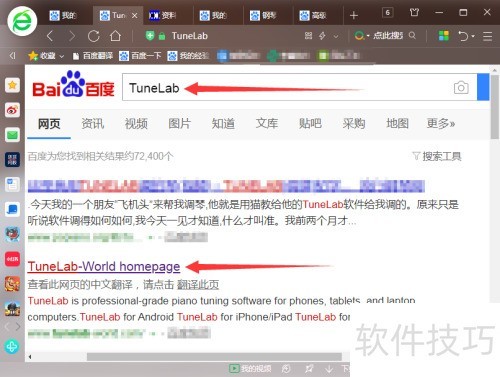500x377 pixels.
Task: Click the lightning speed mode icon
Action: tap(322, 36)
